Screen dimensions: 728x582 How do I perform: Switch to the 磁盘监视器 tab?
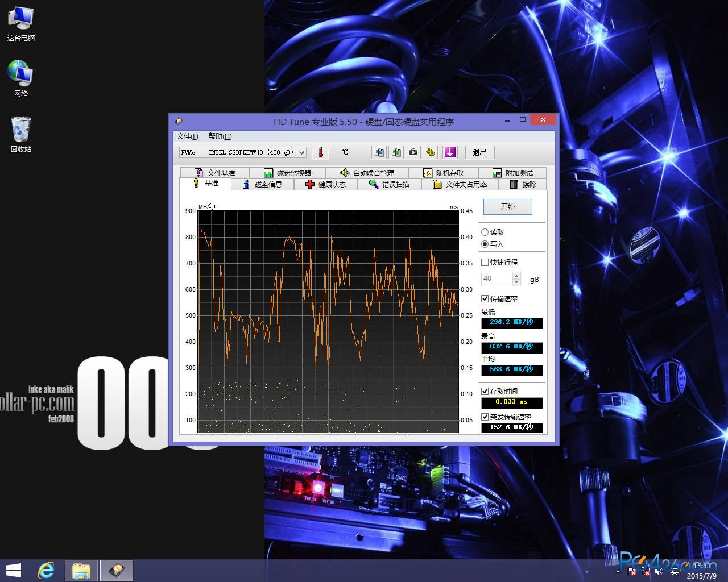(287, 173)
